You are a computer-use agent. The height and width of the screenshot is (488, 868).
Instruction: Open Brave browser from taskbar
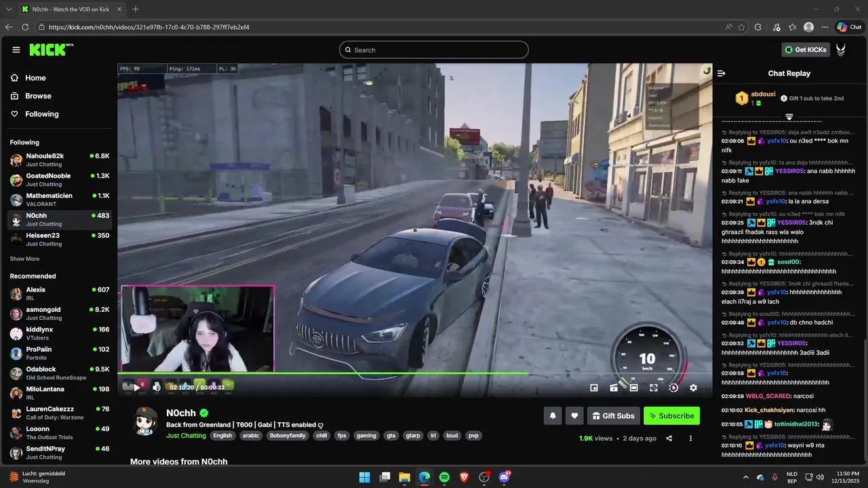point(464,477)
